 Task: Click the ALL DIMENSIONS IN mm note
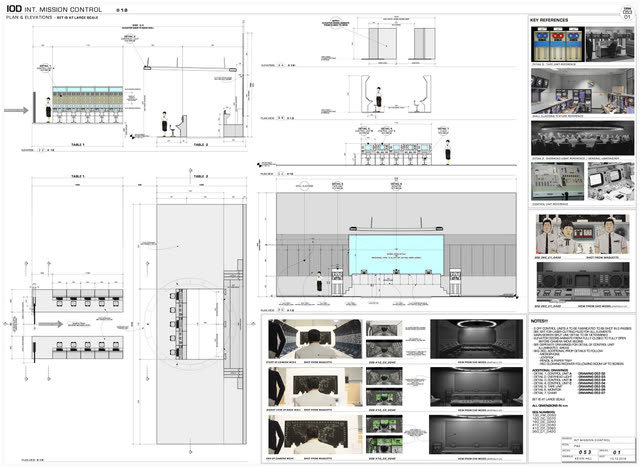550,406
